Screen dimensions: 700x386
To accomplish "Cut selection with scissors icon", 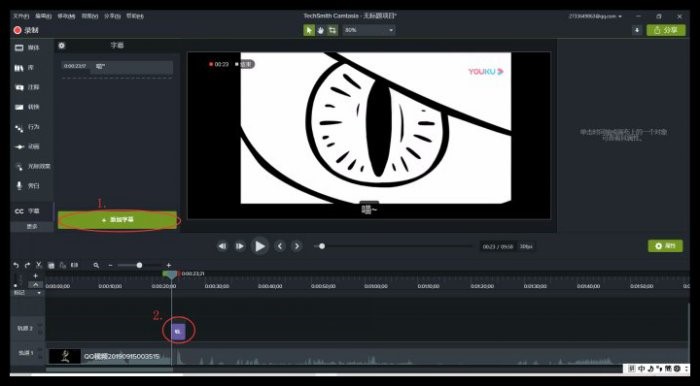I will click(39, 265).
